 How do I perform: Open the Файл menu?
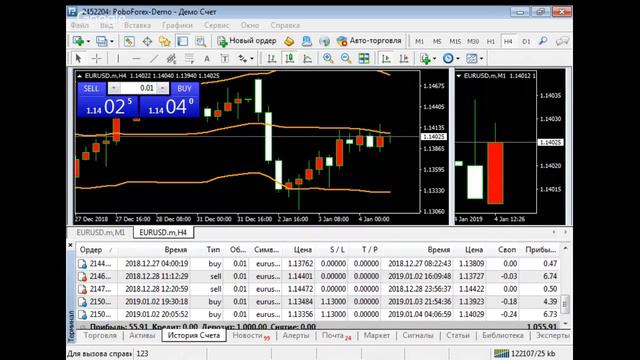pos(80,25)
